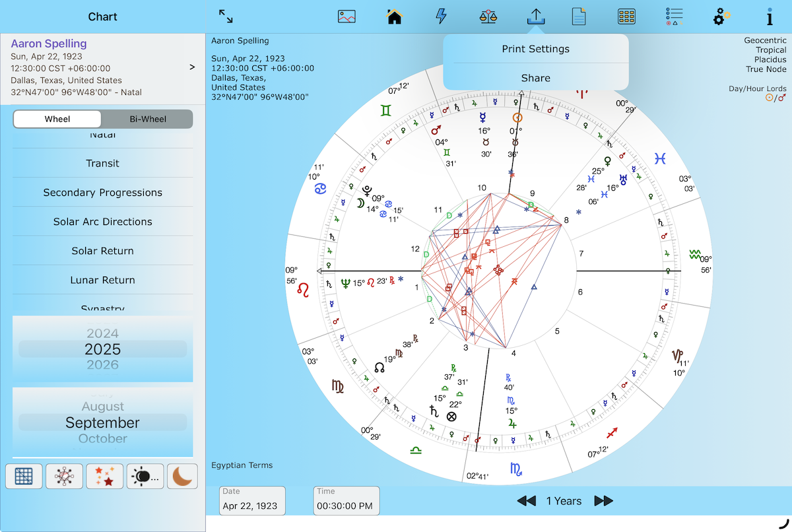Step forward one year with double arrows
Image resolution: width=792 pixels, height=532 pixels.
[x=603, y=501]
